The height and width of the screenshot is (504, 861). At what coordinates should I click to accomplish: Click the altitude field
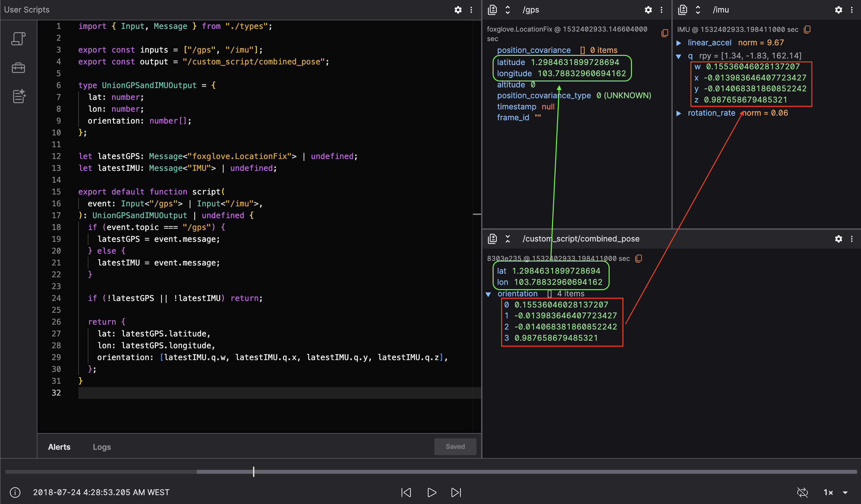(x=516, y=85)
